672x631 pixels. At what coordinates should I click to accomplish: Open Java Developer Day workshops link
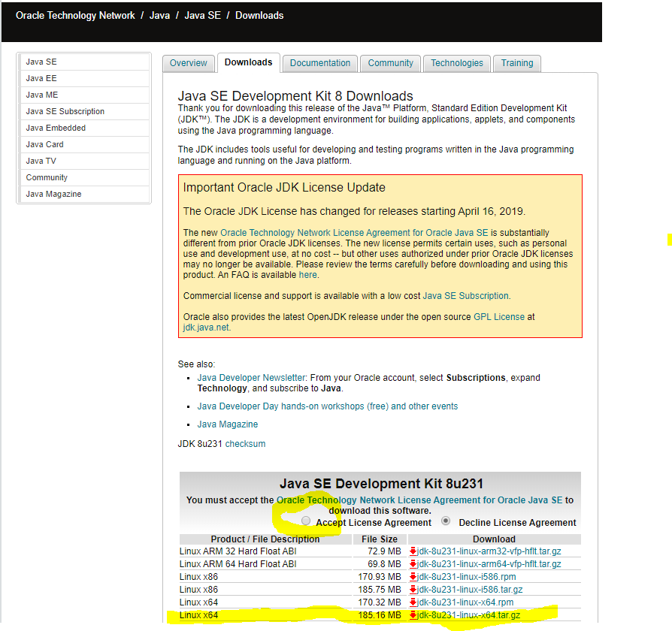click(x=328, y=406)
